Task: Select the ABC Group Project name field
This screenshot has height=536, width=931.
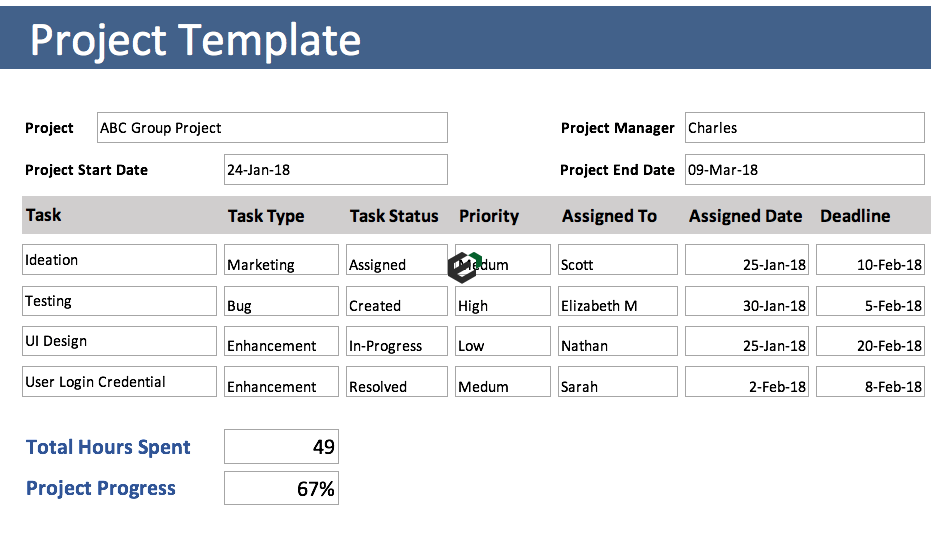Action: click(272, 128)
